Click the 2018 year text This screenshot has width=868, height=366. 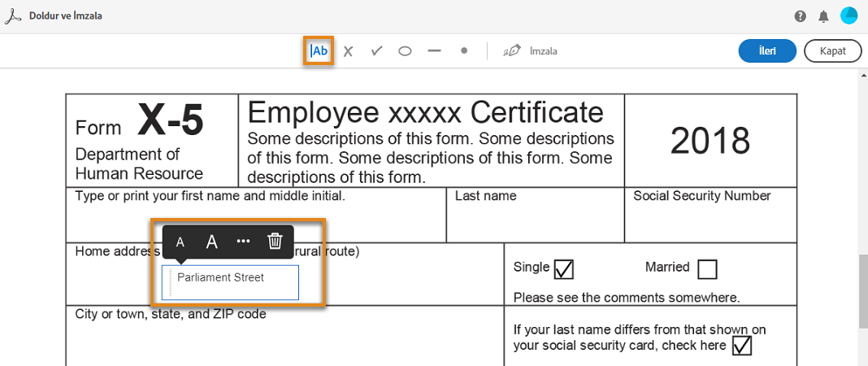pos(710,141)
